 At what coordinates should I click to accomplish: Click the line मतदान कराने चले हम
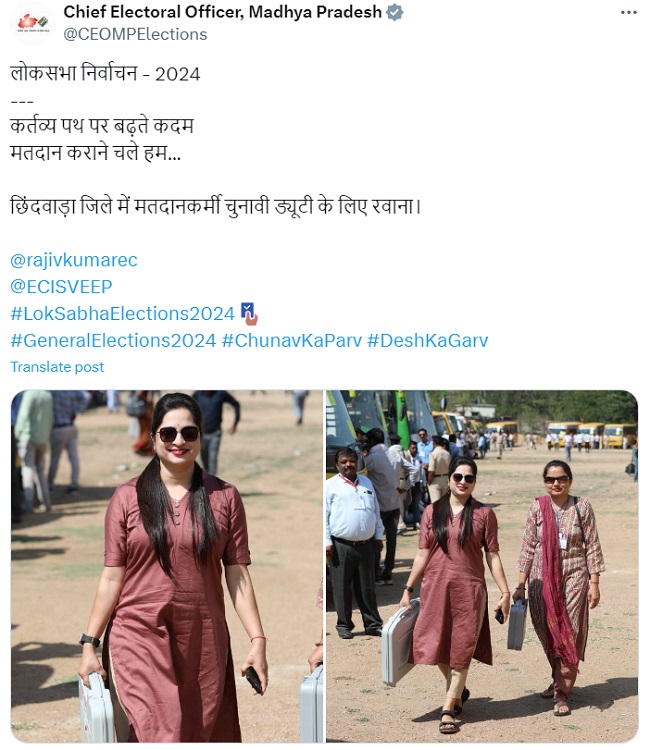96,153
